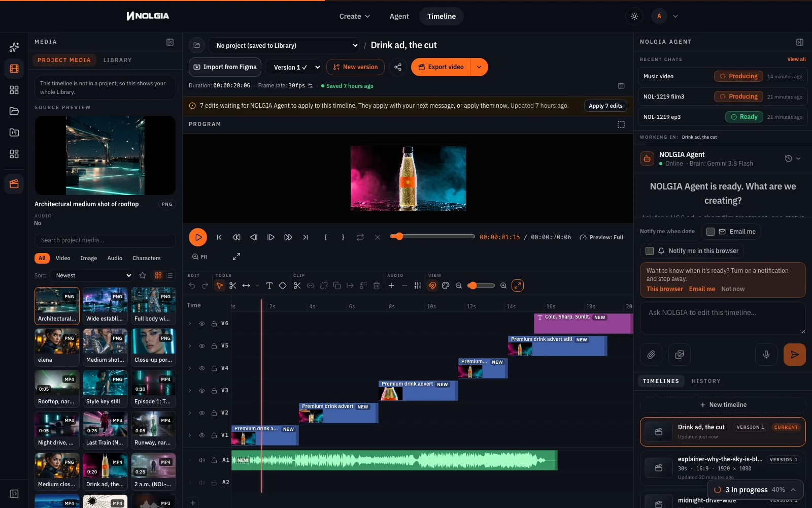The image size is (812, 508).
Task: Open the project selector dropdown
Action: 284,46
